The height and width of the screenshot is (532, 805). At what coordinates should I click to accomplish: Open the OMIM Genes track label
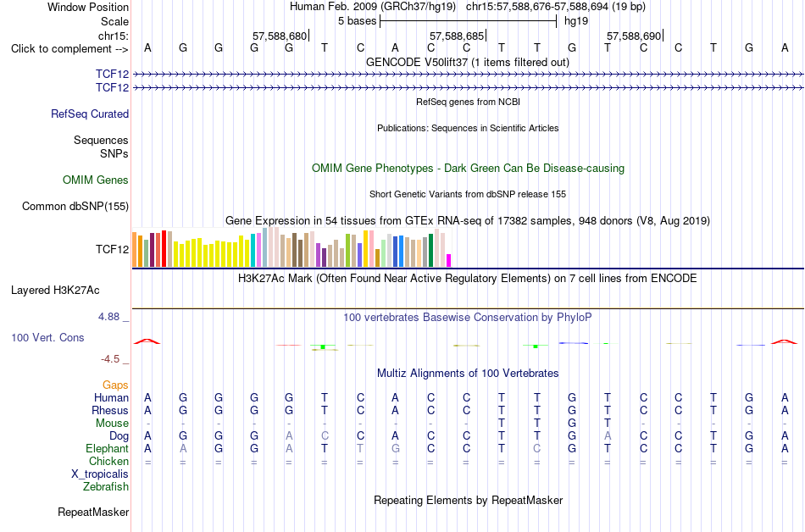coord(95,180)
